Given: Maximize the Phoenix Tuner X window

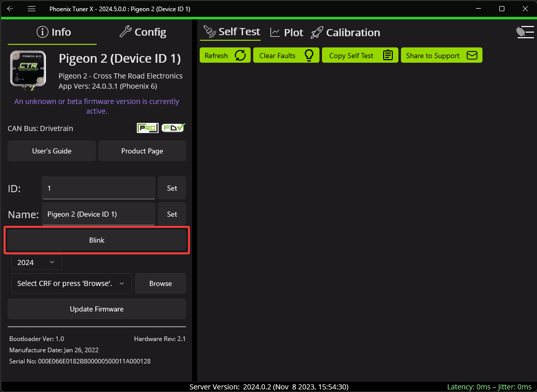Looking at the screenshot, I should point(502,9).
